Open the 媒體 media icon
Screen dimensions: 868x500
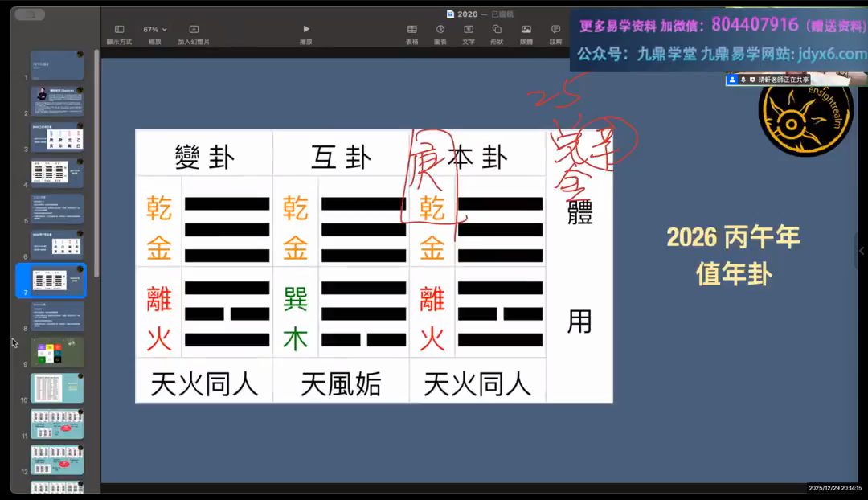click(x=526, y=29)
